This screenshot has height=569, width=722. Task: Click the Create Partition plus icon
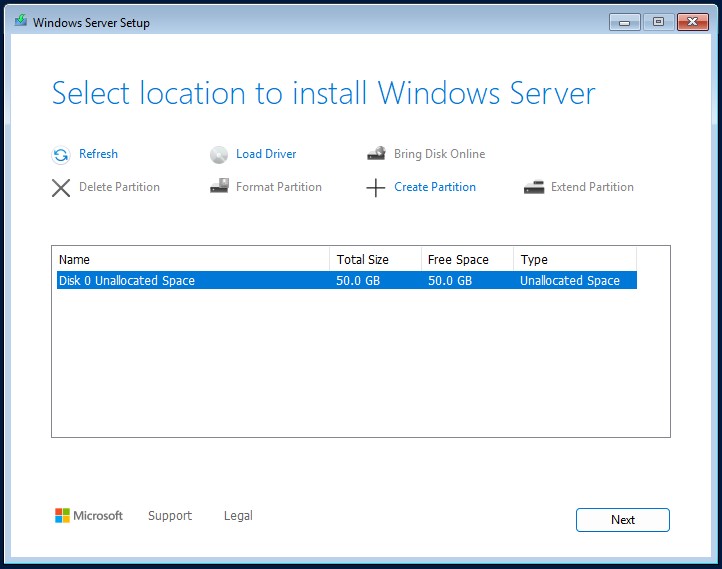376,188
